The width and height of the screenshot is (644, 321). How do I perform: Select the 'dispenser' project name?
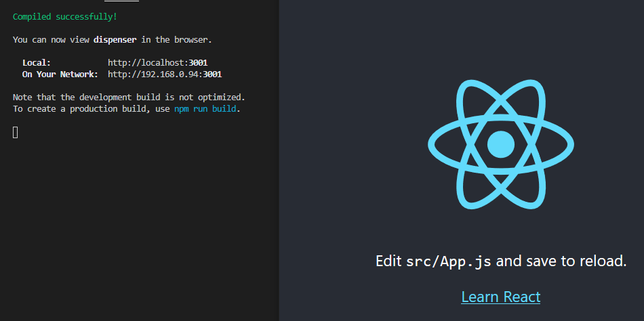115,40
